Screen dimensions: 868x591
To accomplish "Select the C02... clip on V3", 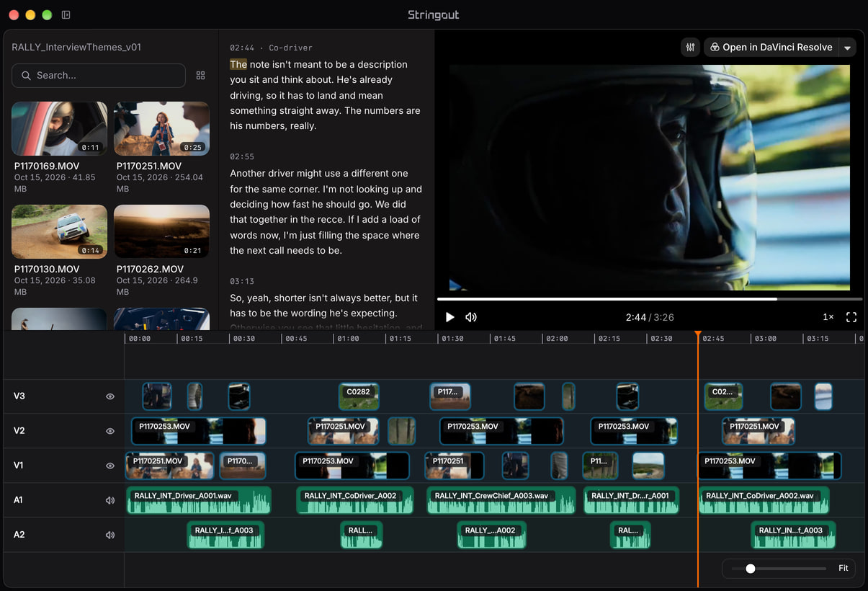I will coord(723,396).
